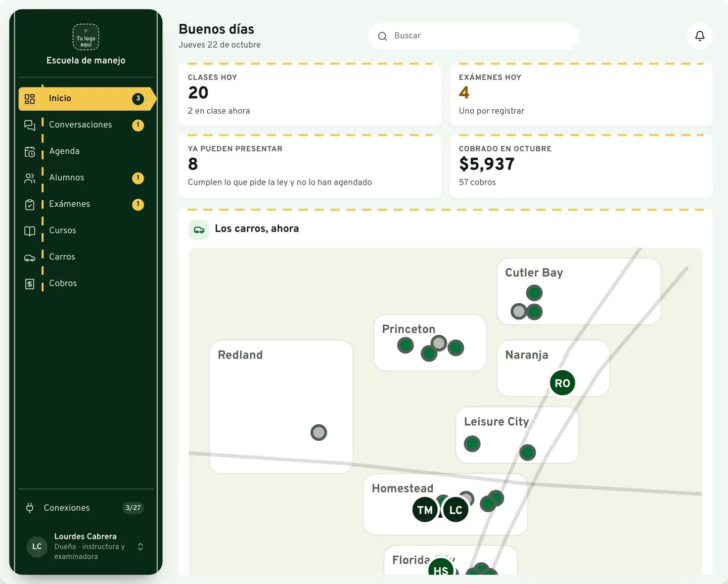Screen dimensions: 728x584
Task: Open the Alumnos section
Action: click(x=86, y=178)
